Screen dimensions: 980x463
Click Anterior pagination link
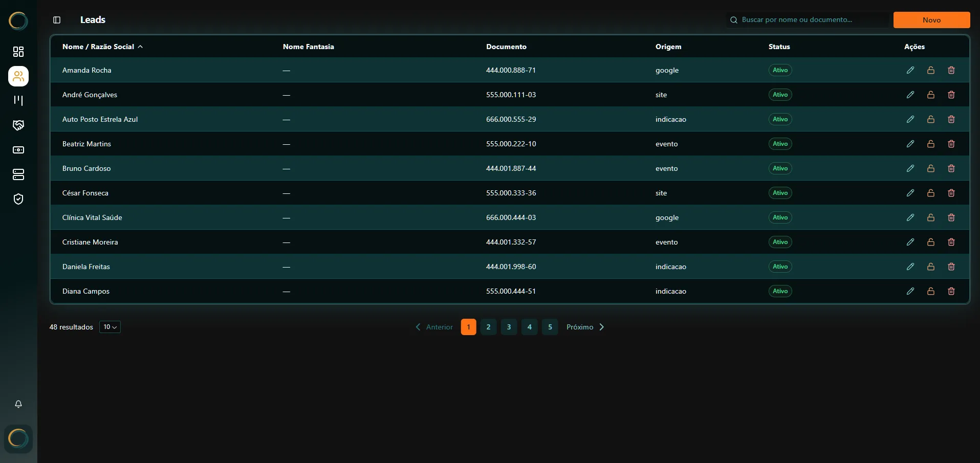[434, 327]
